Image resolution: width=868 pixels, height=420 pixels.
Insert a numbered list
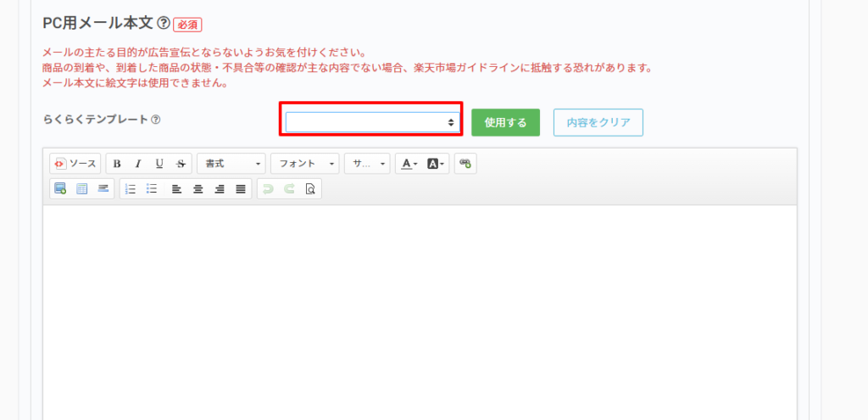point(131,188)
